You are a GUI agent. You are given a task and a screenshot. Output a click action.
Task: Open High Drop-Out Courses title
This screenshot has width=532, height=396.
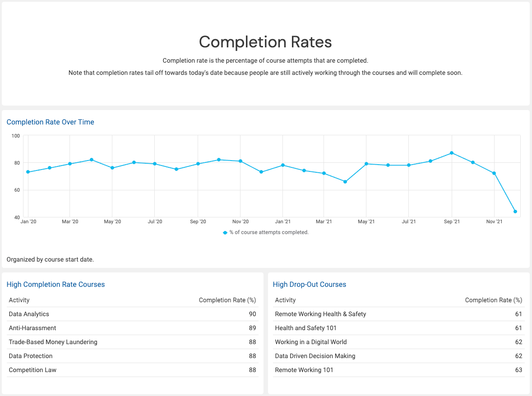tap(310, 285)
